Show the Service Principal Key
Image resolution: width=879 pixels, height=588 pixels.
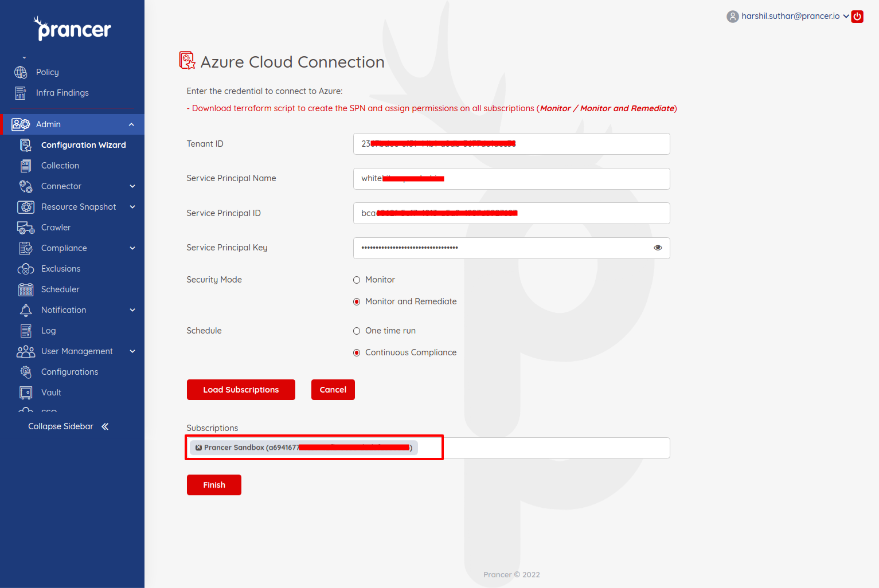tap(658, 248)
